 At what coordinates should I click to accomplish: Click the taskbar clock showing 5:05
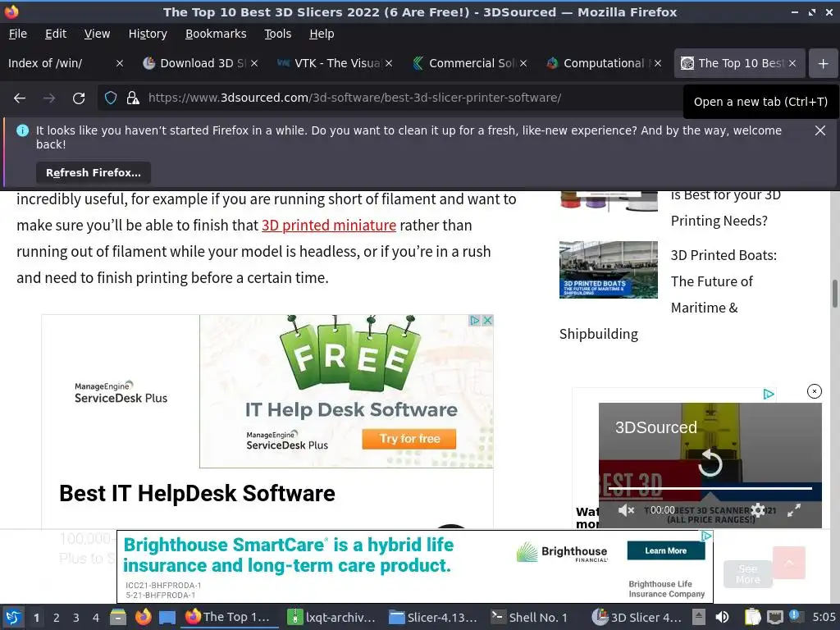[824, 617]
